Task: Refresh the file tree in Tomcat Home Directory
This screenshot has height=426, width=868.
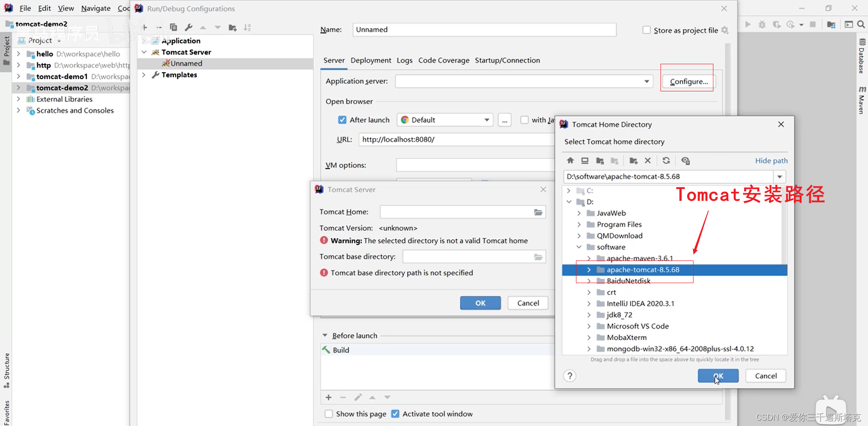Action: tap(666, 161)
